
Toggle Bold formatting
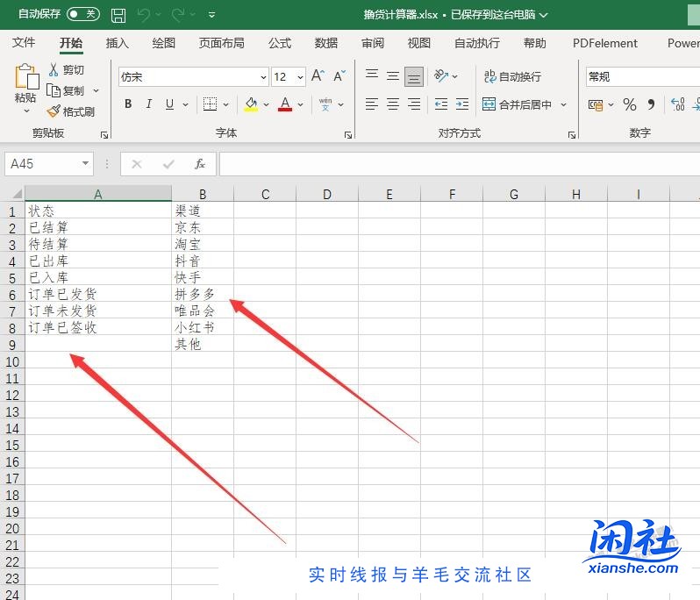[128, 104]
